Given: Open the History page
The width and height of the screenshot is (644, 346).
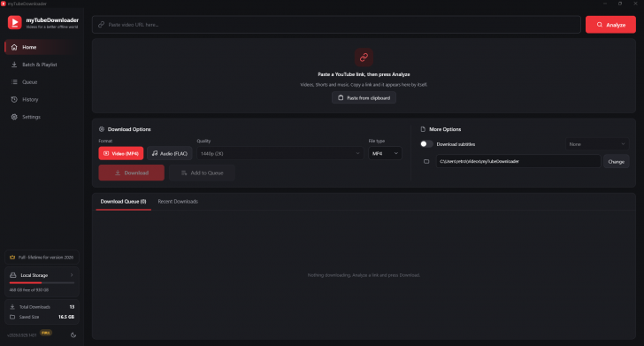Looking at the screenshot, I should coord(42,99).
